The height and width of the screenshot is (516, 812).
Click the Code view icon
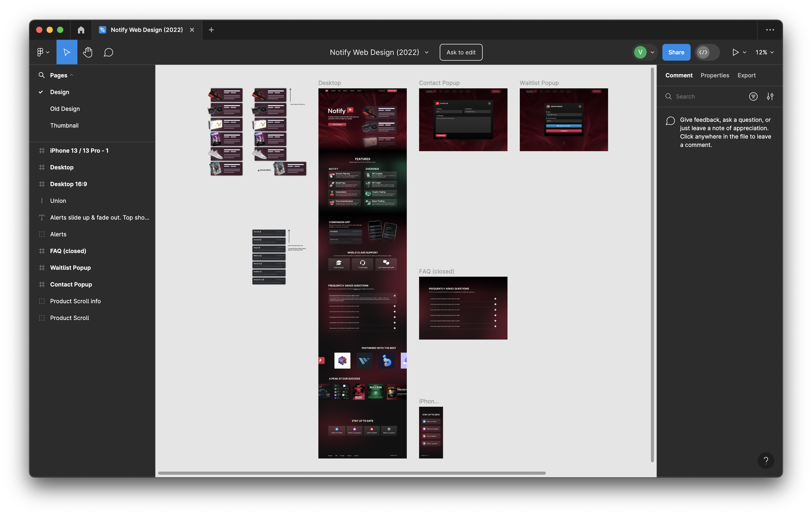703,52
